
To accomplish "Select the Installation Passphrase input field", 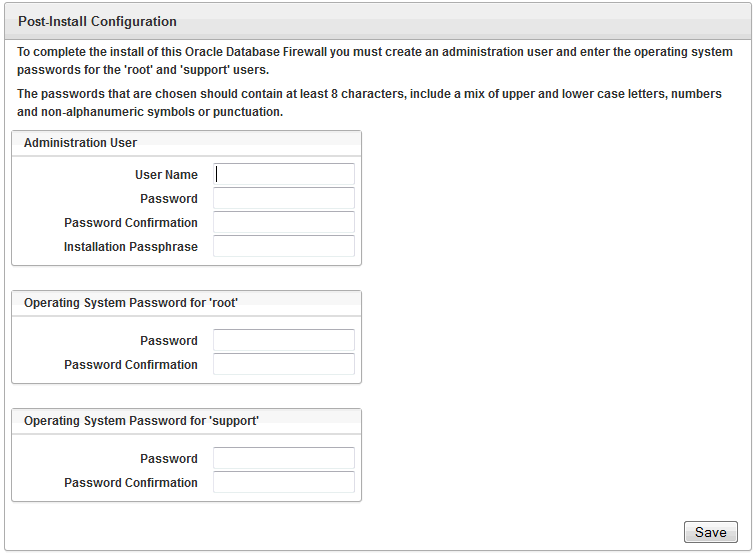I will coord(284,247).
